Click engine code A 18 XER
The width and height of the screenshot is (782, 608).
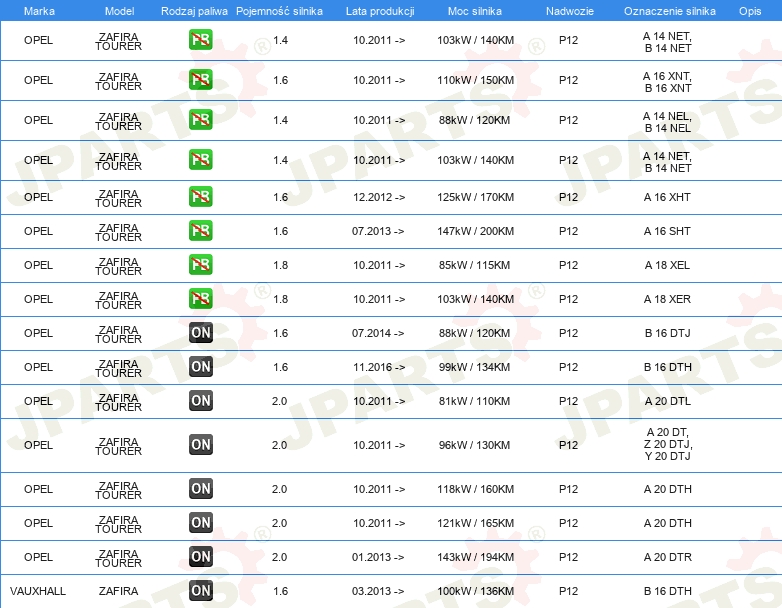click(667, 299)
